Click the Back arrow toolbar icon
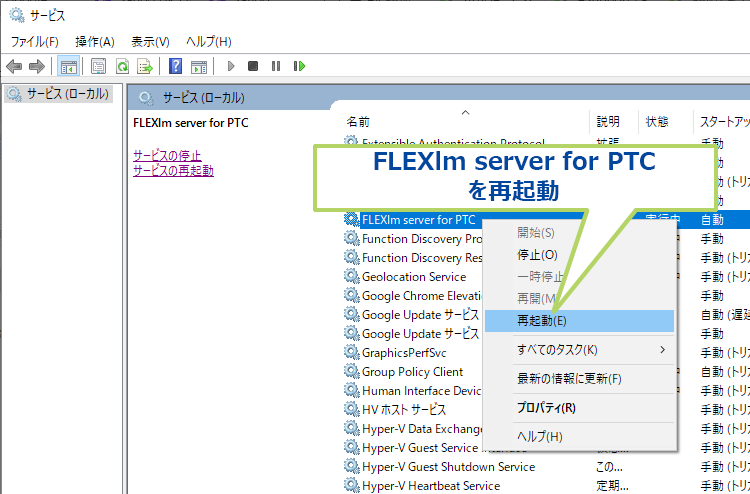The image size is (750, 494). coord(14,66)
